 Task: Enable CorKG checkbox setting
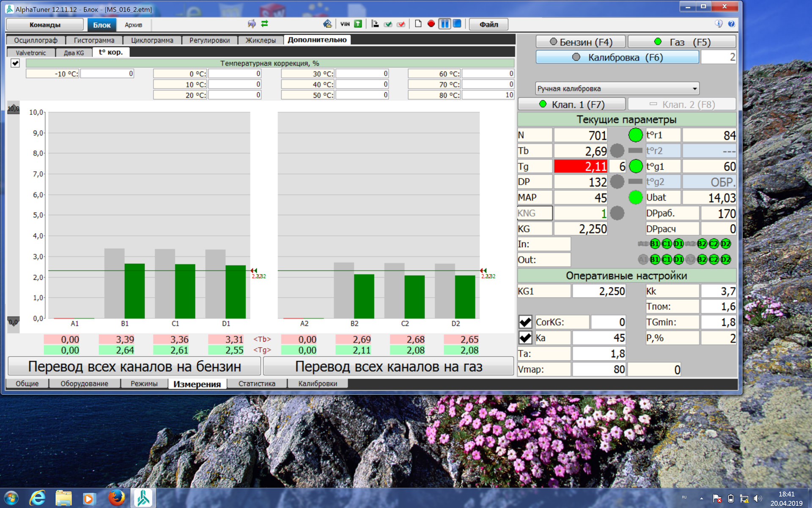[525, 321]
